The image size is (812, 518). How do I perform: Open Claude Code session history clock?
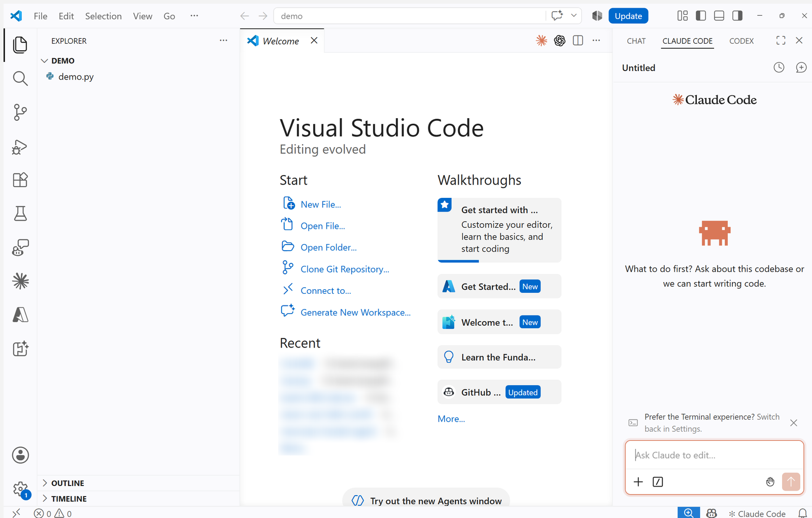click(779, 67)
